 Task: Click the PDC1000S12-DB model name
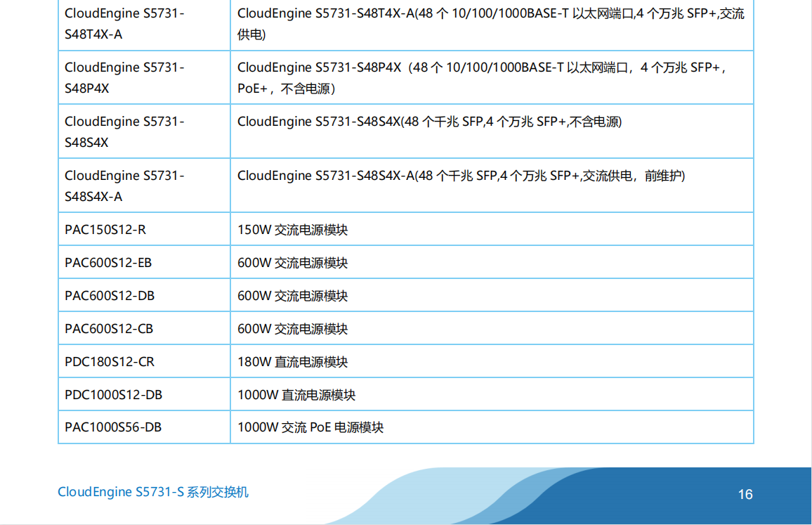[113, 395]
